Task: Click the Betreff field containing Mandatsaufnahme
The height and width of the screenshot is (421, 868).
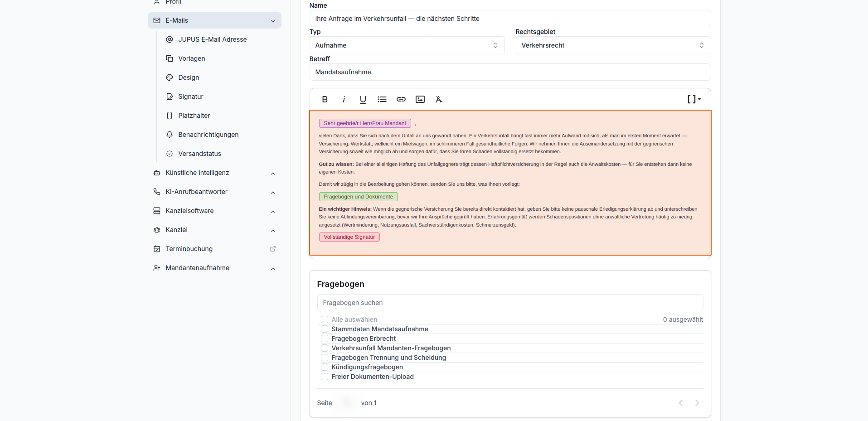Action: click(x=510, y=72)
